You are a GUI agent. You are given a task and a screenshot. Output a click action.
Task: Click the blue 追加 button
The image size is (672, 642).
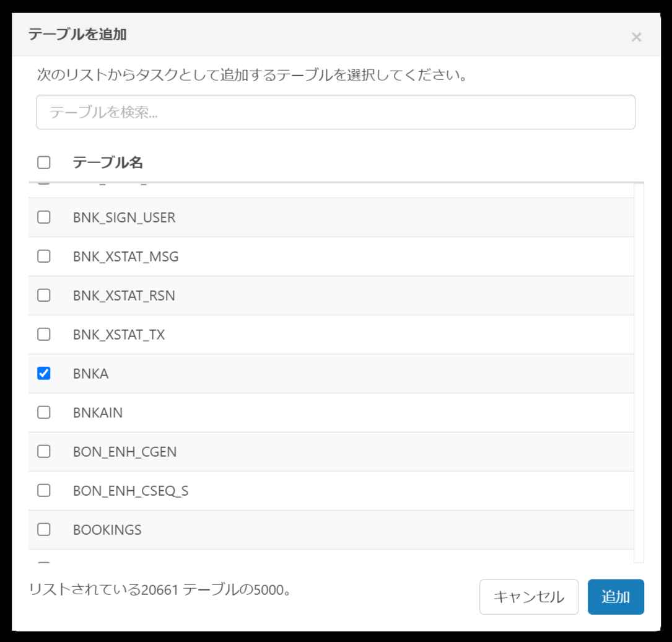[x=616, y=597]
